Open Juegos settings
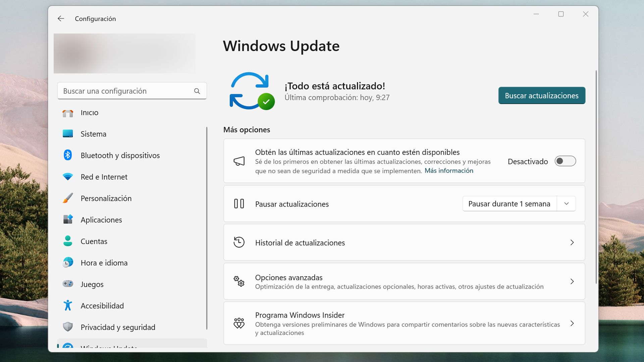 [131, 284]
